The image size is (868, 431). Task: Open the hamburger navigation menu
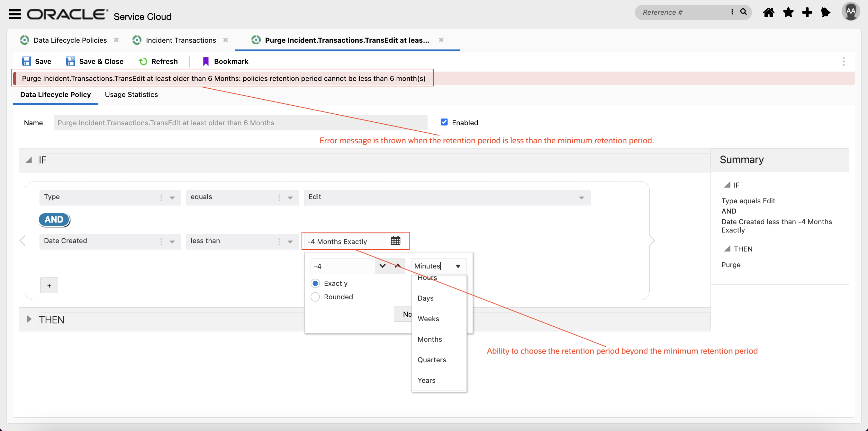14,14
